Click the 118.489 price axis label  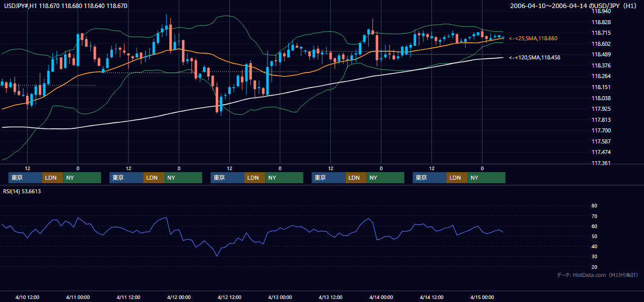[601, 55]
